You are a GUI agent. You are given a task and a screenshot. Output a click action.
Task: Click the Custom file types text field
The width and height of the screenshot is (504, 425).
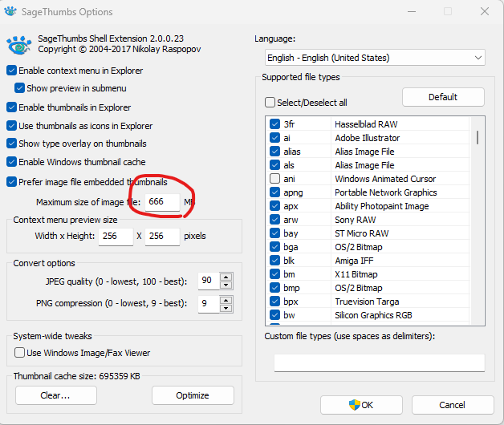pos(379,362)
